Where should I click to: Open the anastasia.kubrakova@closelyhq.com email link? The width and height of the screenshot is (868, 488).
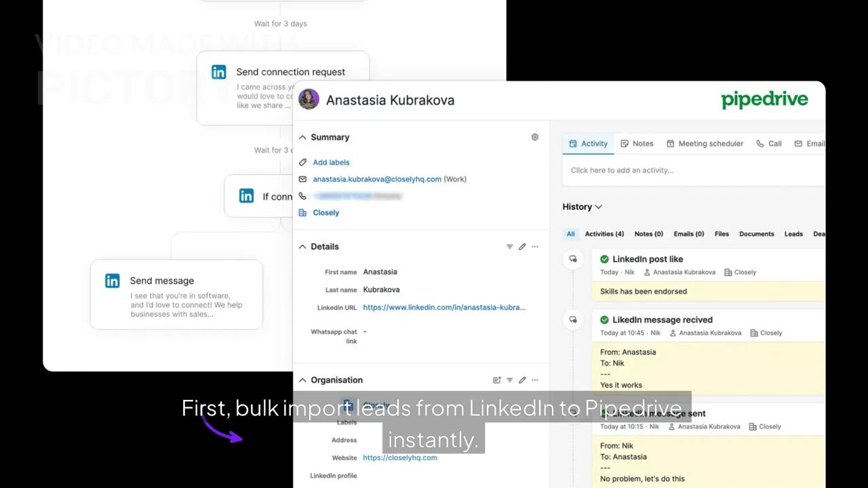tap(377, 179)
